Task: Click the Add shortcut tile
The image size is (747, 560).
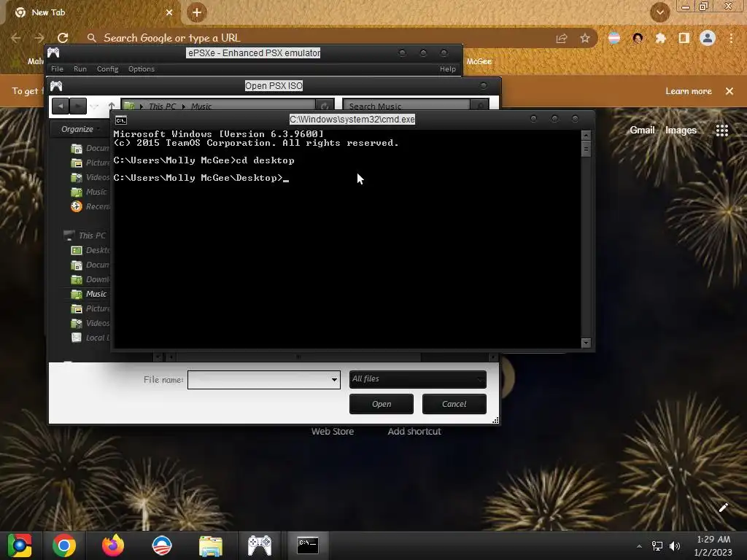Action: tap(414, 432)
